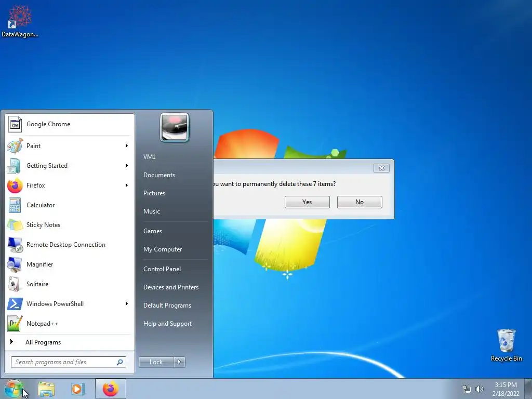Screen dimensions: 532x399
Task: Click the search magnifier icon in Start menu
Action: pos(119,362)
